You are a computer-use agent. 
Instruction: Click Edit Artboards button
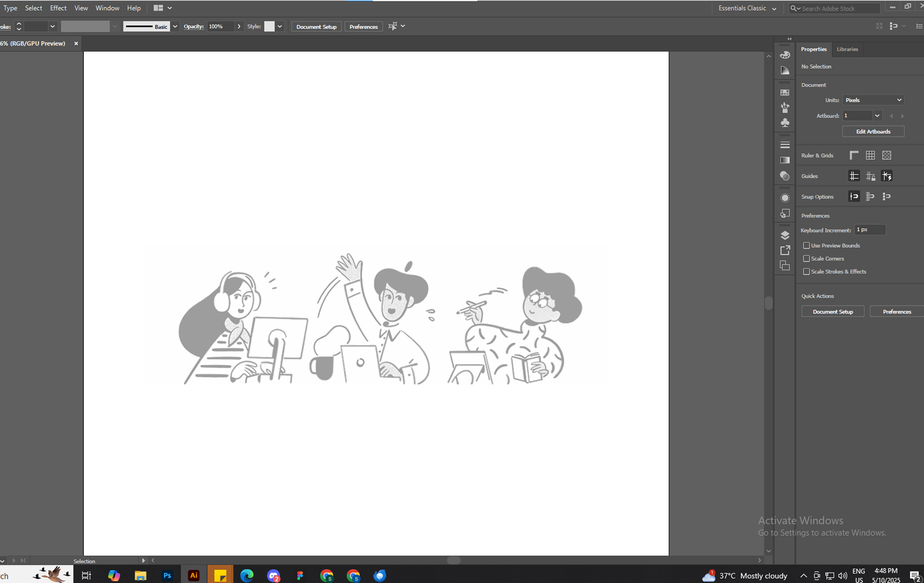[873, 132]
